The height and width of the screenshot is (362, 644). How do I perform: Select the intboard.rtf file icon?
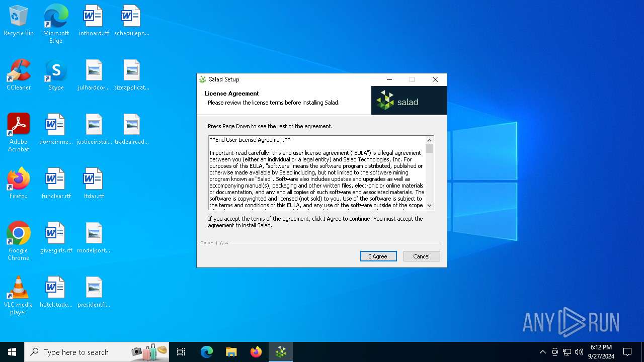tap(94, 21)
